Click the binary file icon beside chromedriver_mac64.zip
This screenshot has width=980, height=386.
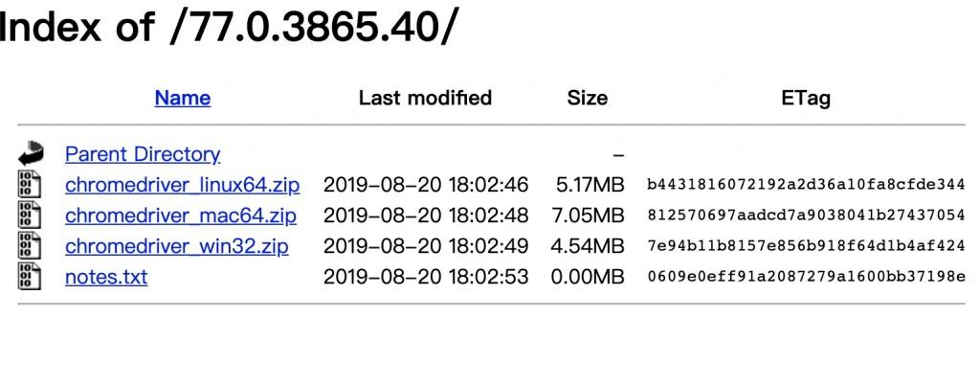[x=30, y=216]
